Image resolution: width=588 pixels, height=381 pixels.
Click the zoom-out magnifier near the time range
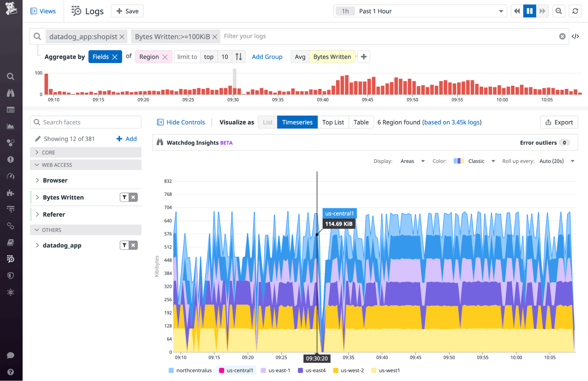(x=558, y=11)
